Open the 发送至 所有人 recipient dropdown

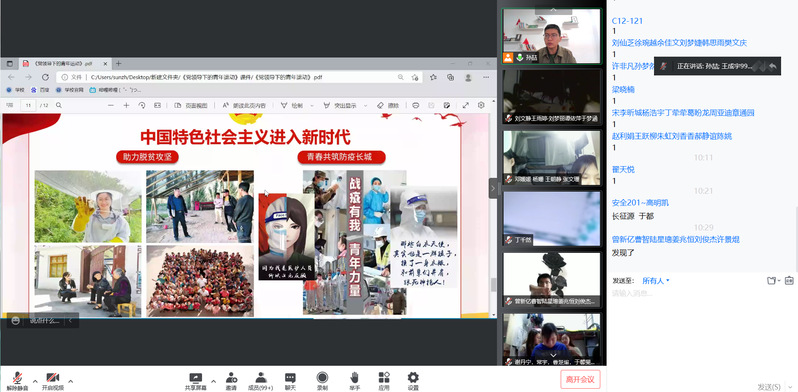[x=656, y=281]
